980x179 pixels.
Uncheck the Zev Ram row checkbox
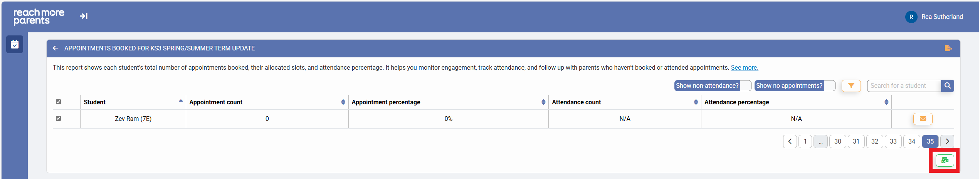click(59, 119)
